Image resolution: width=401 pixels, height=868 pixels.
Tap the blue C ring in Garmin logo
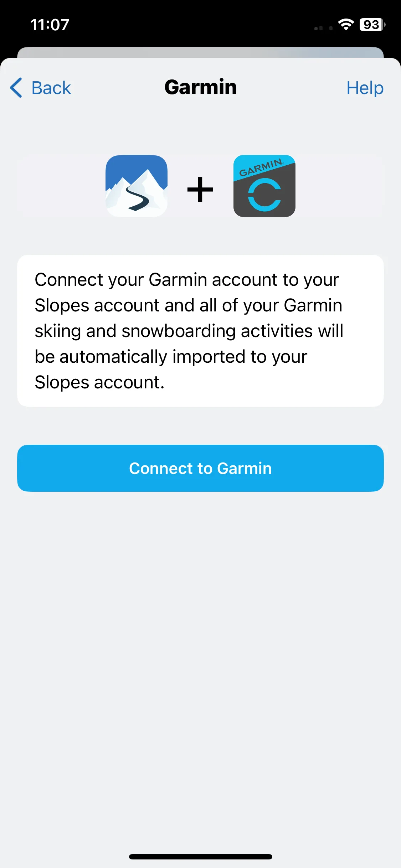tap(264, 195)
